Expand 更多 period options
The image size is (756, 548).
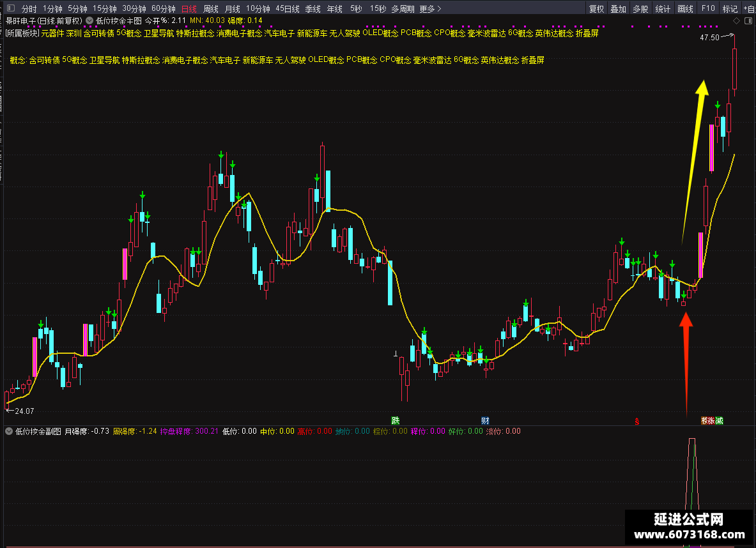(x=430, y=9)
